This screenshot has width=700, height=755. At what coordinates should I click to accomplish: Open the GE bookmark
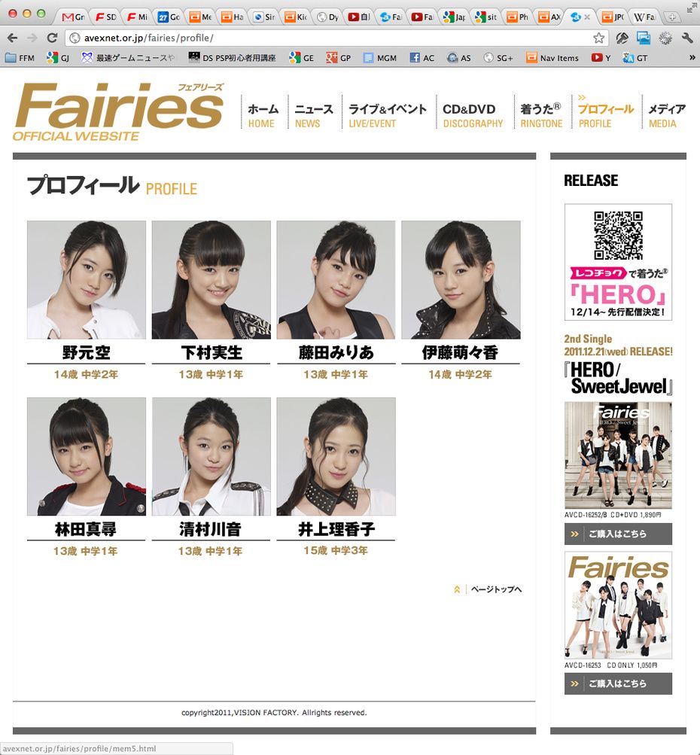(x=301, y=58)
